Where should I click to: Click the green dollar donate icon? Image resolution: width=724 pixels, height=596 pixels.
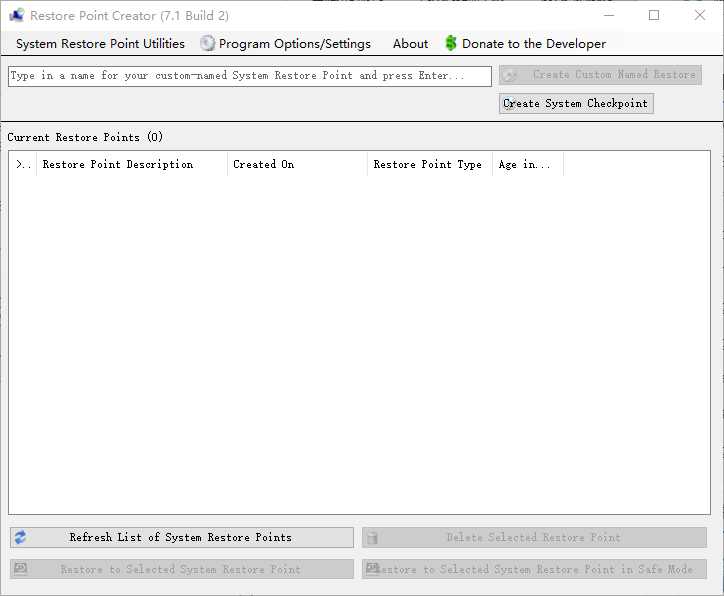pos(451,43)
